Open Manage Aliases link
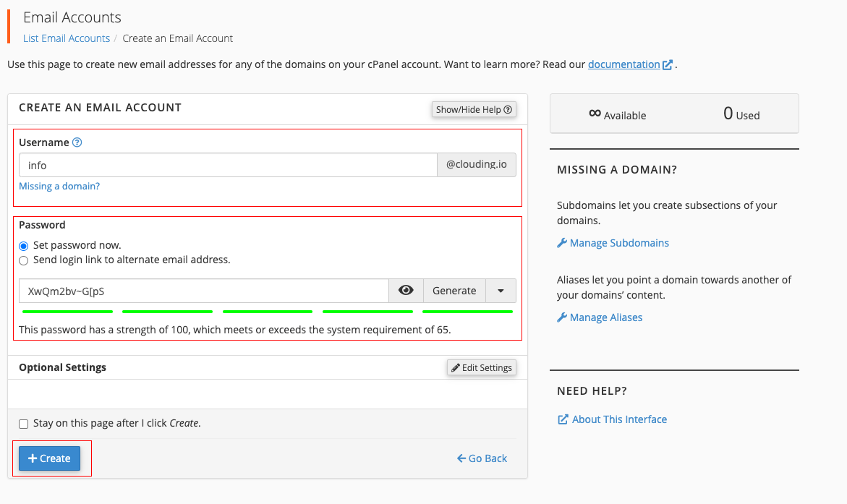Screen dimensions: 847x504 [600, 317]
